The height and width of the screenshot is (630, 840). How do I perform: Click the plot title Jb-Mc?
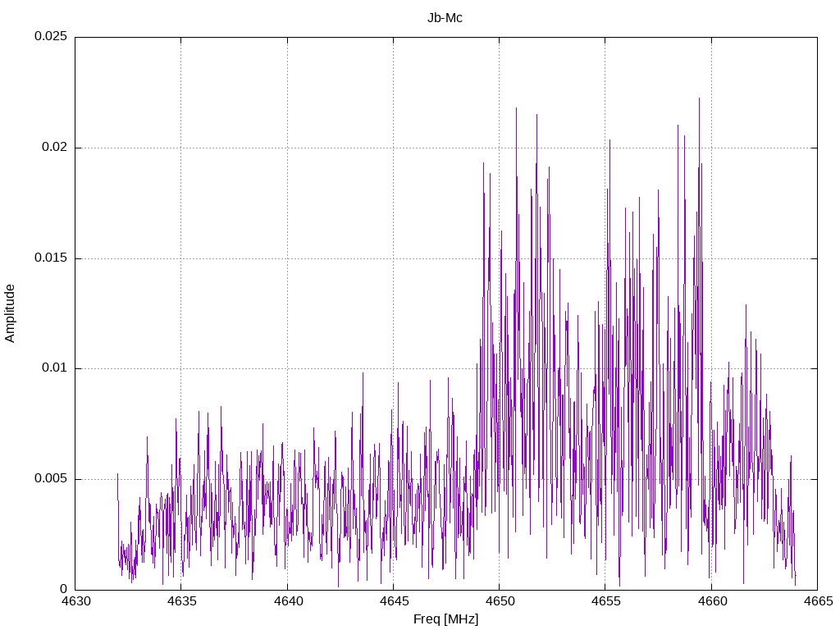[445, 18]
